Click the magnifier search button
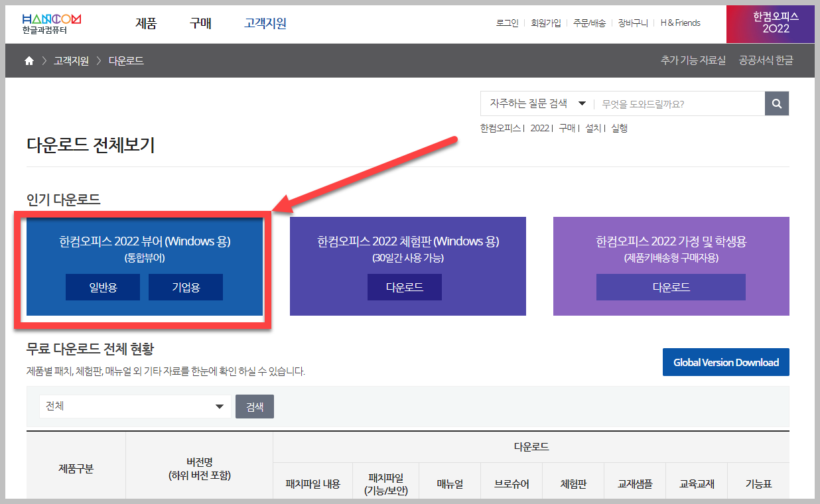The width and height of the screenshot is (820, 504). 777,103
